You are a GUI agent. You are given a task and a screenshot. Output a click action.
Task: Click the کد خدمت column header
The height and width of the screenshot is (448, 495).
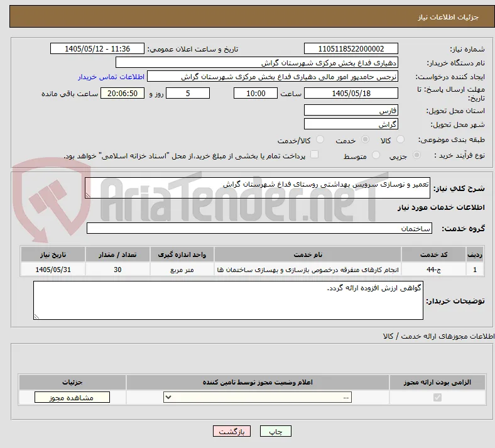[434, 254]
